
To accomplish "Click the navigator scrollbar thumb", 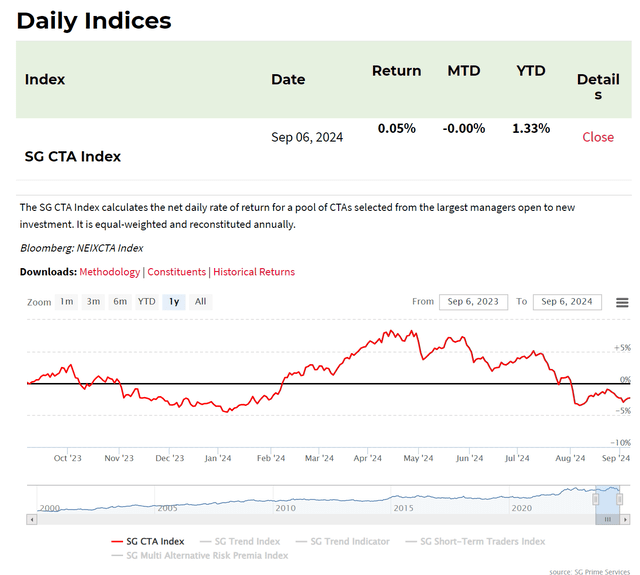I will [607, 519].
